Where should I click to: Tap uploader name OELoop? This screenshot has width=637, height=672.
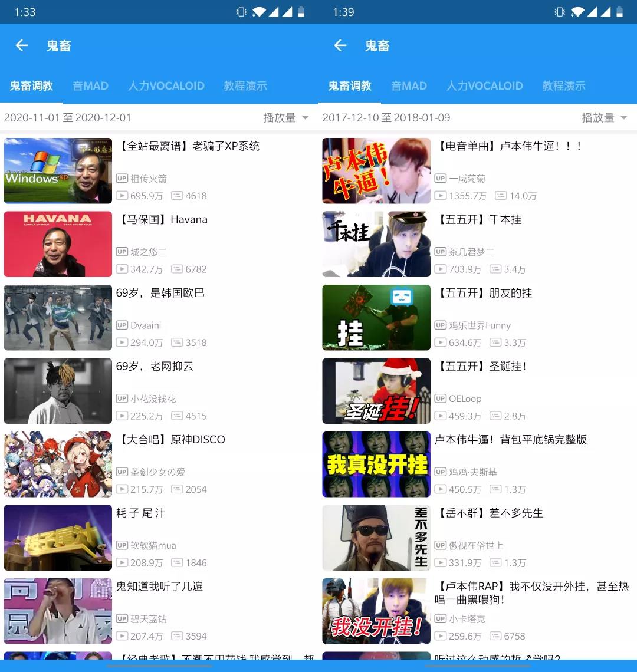point(465,398)
